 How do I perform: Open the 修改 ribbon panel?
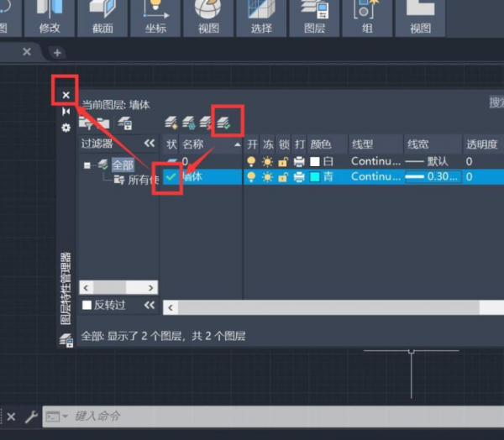point(50,18)
